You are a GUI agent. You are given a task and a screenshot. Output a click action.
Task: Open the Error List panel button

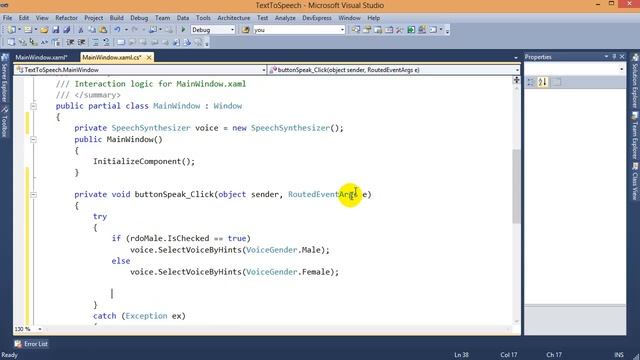click(31, 344)
